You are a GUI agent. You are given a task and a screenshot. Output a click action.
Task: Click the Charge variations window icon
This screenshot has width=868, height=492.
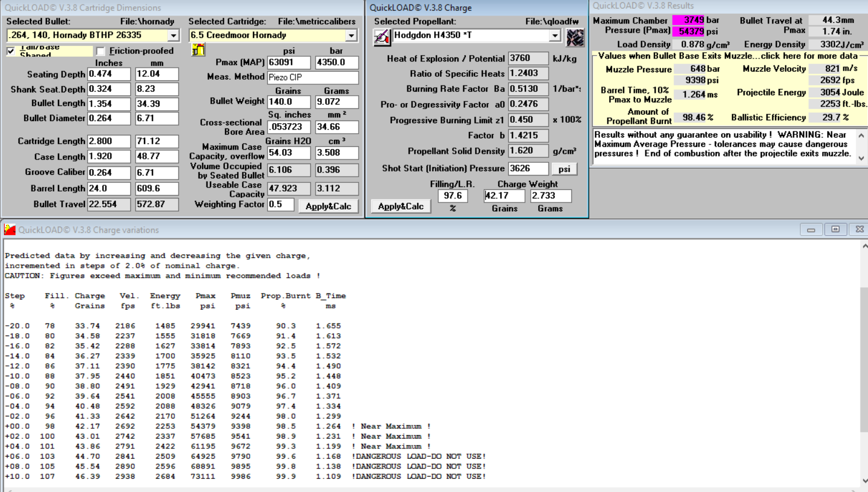tap(10, 230)
